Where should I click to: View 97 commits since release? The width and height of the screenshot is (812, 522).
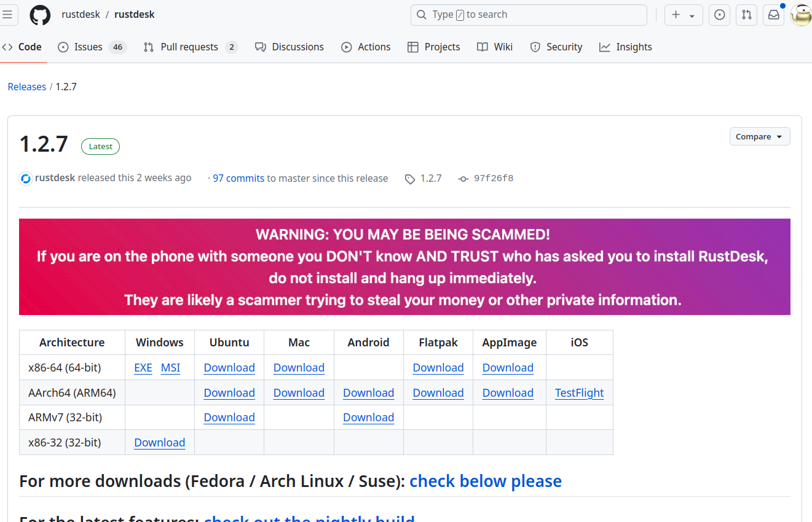pyautogui.click(x=238, y=179)
